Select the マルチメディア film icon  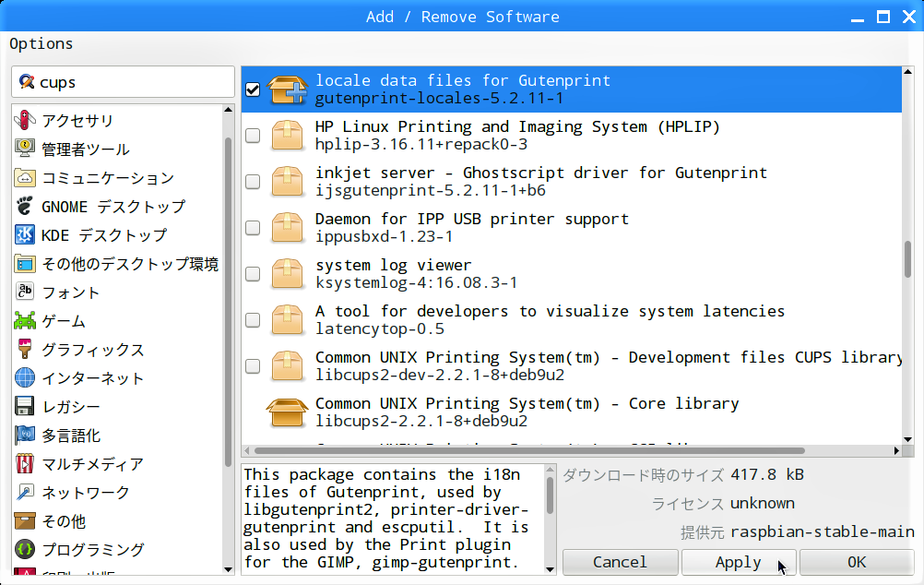pos(25,463)
